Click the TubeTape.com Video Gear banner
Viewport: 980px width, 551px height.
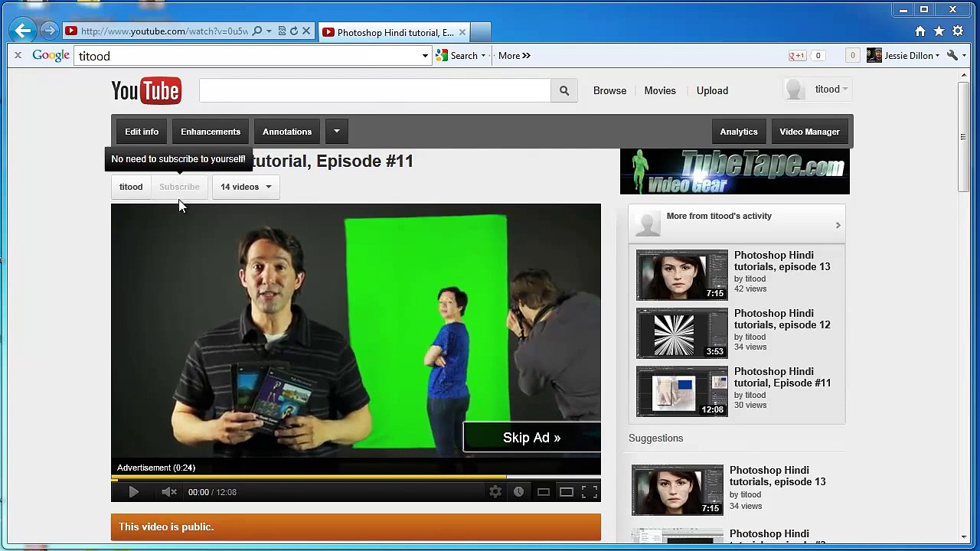point(735,171)
